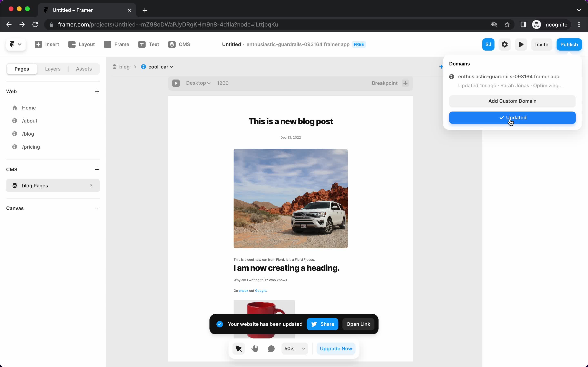Click the settings gear icon
This screenshot has width=588, height=367.
505,44
